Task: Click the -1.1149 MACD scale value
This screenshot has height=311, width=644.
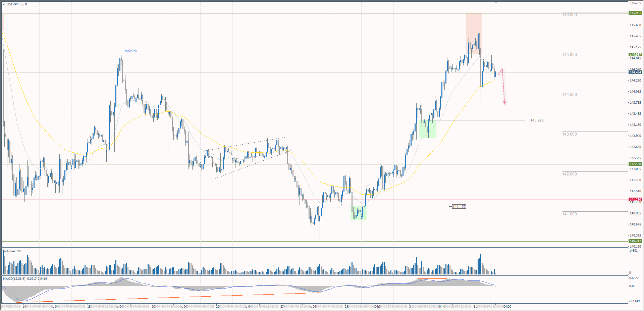Action: click(x=634, y=301)
